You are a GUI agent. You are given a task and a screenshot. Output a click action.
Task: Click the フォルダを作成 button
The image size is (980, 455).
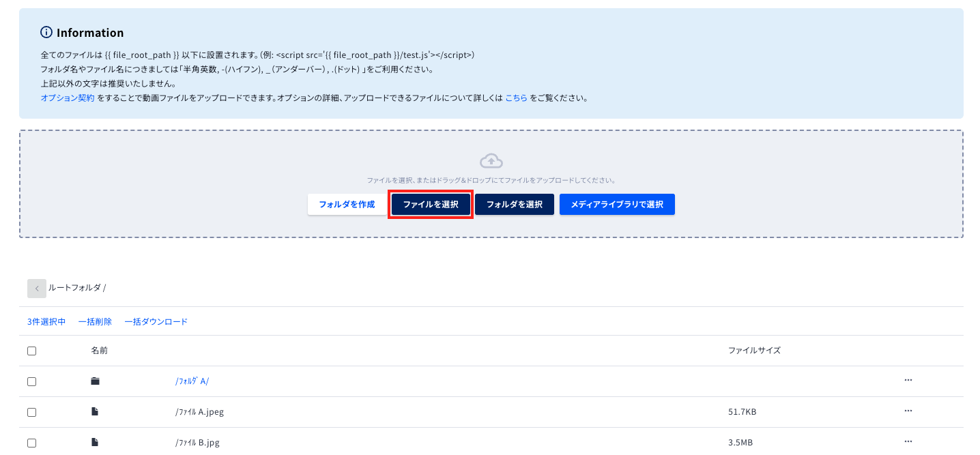pos(347,205)
